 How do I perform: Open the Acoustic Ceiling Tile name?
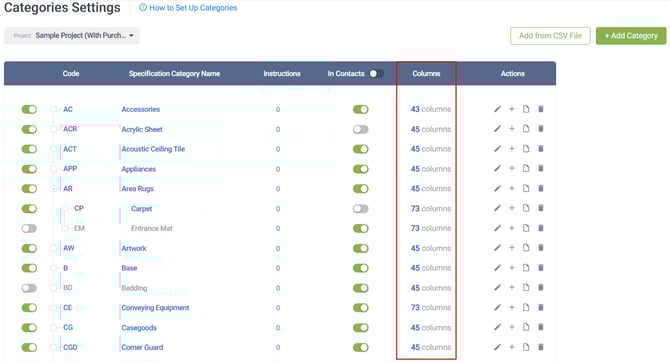coord(153,149)
